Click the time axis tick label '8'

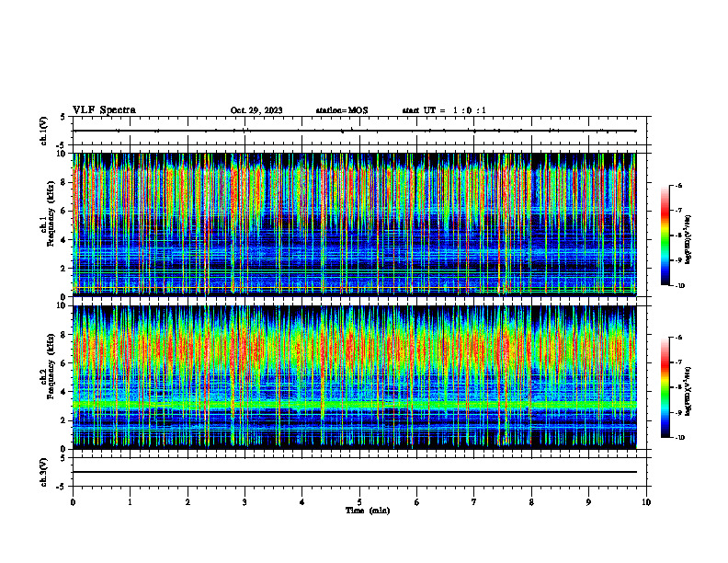pos(531,502)
